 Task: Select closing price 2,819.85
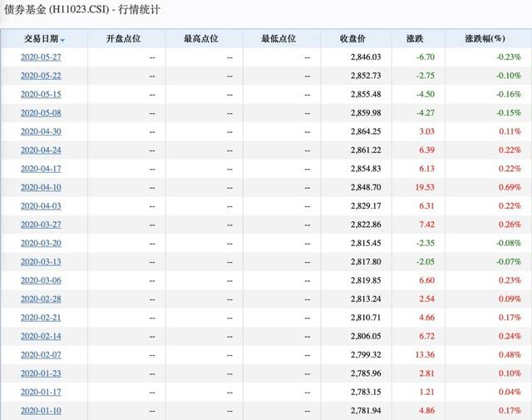click(366, 280)
